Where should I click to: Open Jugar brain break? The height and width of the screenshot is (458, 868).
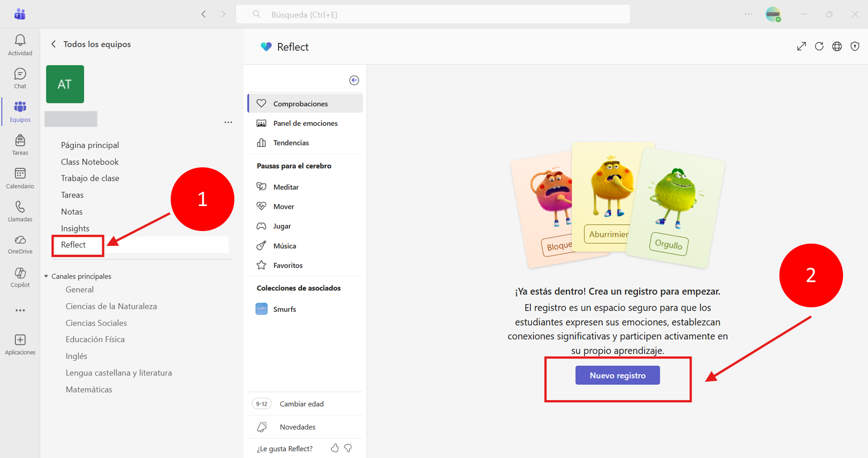(305, 226)
